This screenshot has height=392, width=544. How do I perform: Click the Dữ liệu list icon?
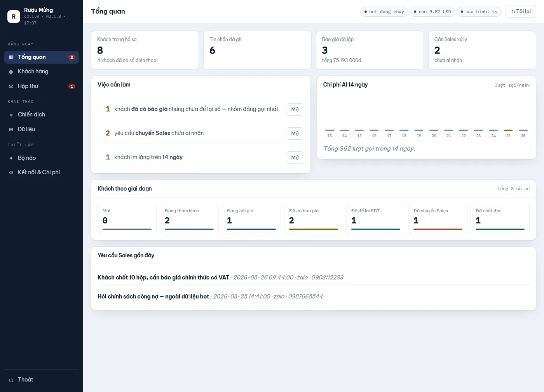(11, 129)
